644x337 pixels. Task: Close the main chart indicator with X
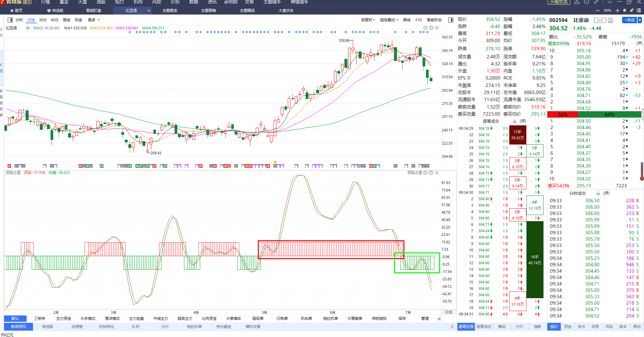(437, 28)
